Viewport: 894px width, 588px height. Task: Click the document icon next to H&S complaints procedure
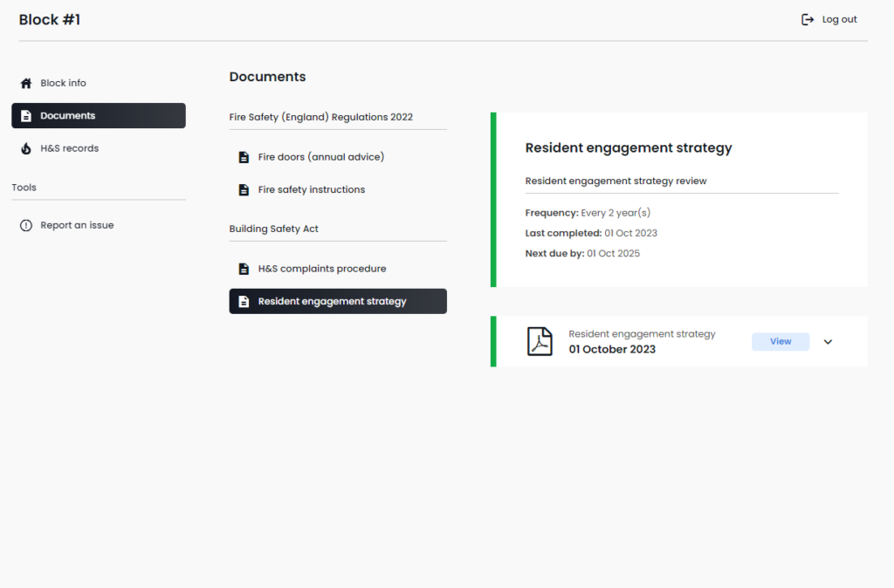[x=243, y=269]
